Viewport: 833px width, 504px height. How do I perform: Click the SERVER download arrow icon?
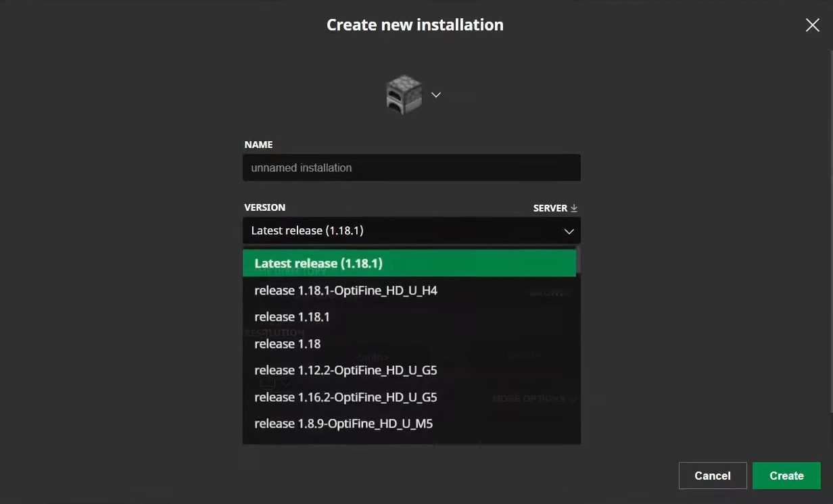[x=574, y=208]
